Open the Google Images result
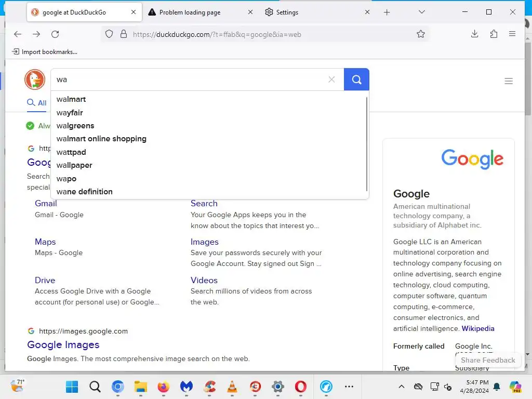532x399 pixels. [63, 345]
